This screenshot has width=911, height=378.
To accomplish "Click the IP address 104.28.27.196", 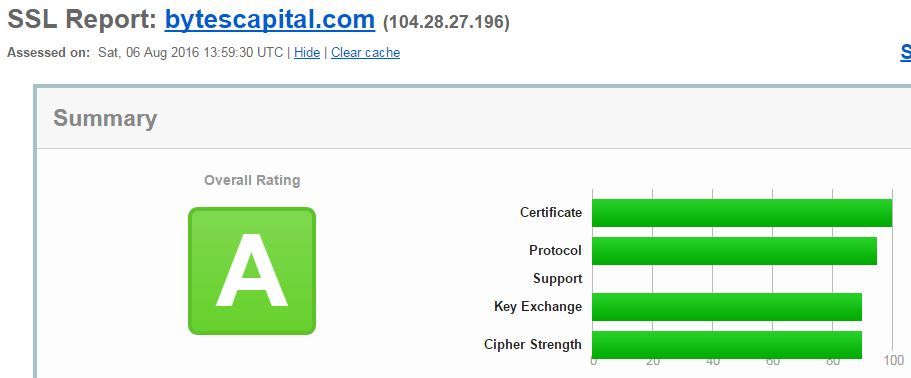I will point(446,23).
